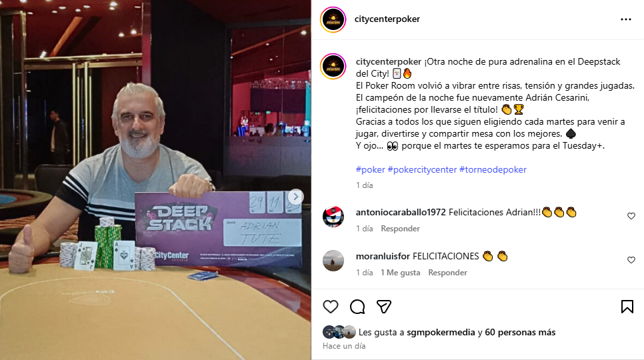Save post with bookmark icon
The width and height of the screenshot is (644, 360).
pyautogui.click(x=627, y=307)
